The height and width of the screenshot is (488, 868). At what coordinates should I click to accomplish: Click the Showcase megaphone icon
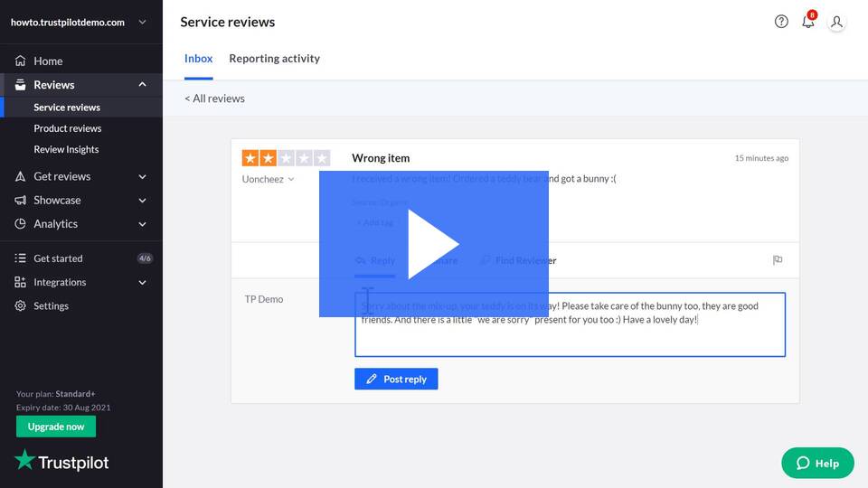click(21, 201)
